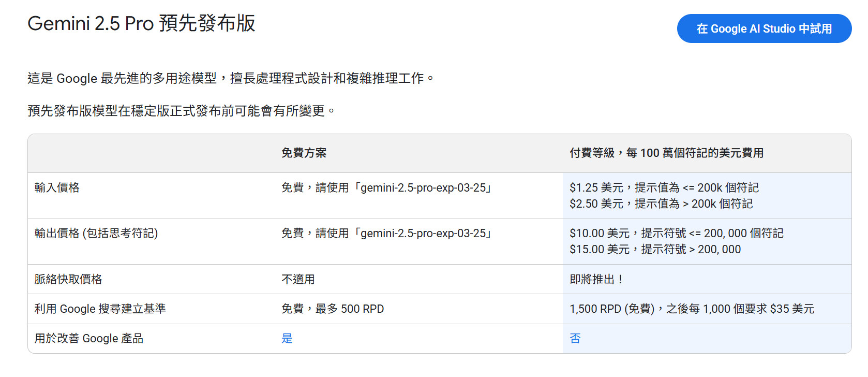Click the 在 Google AI Studio 中試用 button

tap(764, 28)
